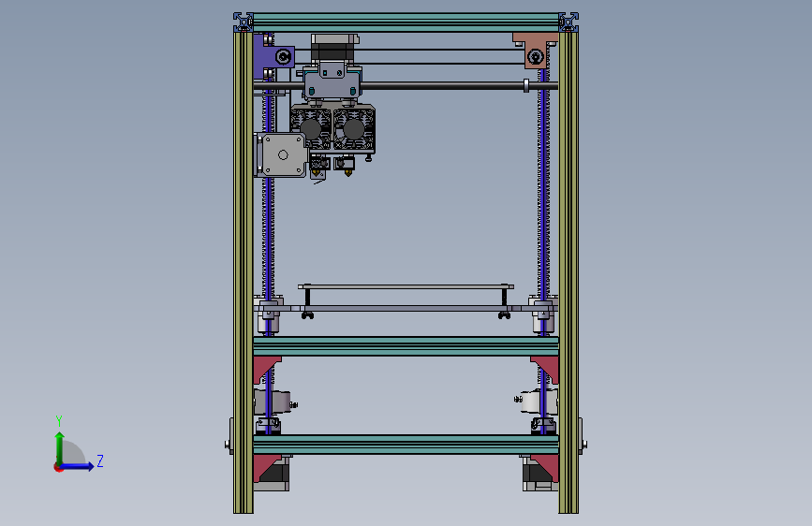
Task: Select the left olive vertical frame extrusion
Action: point(244,273)
